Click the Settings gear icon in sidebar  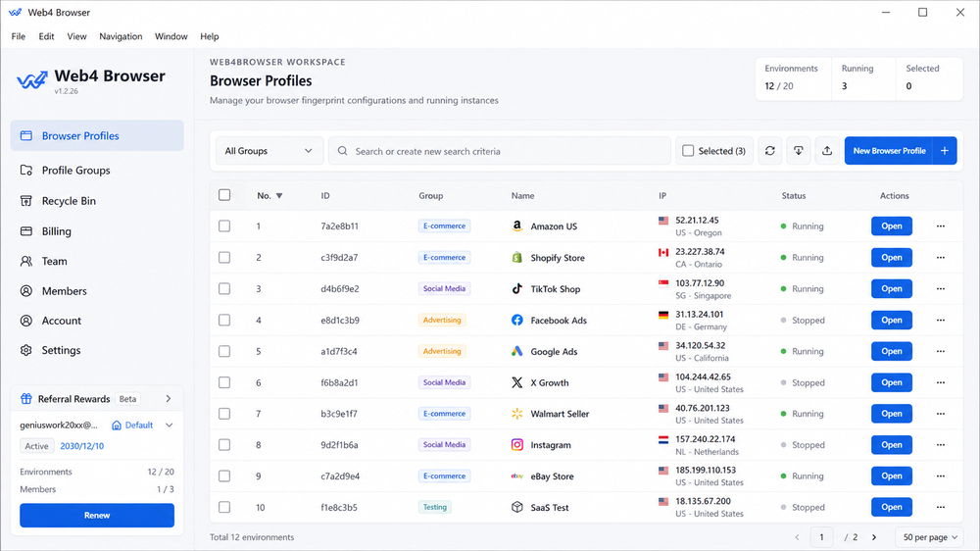pos(26,350)
